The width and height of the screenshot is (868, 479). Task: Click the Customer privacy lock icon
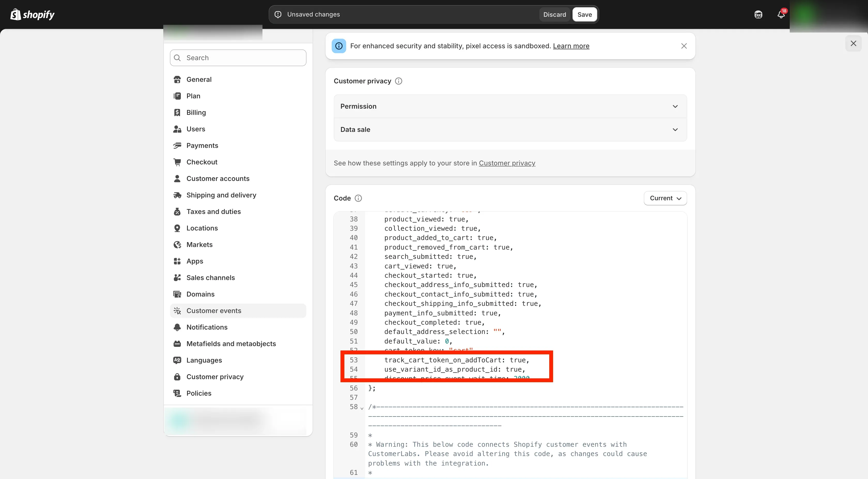point(177,376)
